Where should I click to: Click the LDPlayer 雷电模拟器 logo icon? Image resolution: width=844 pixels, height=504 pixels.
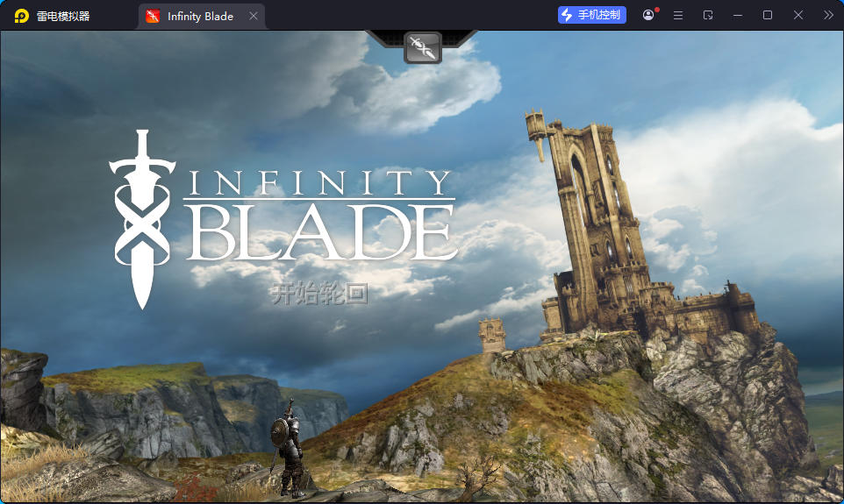click(22, 16)
